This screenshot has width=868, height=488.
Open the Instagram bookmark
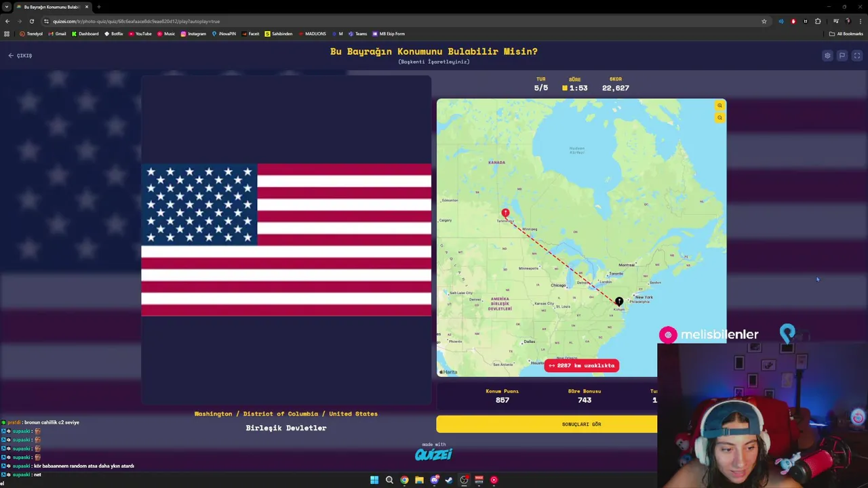193,34
